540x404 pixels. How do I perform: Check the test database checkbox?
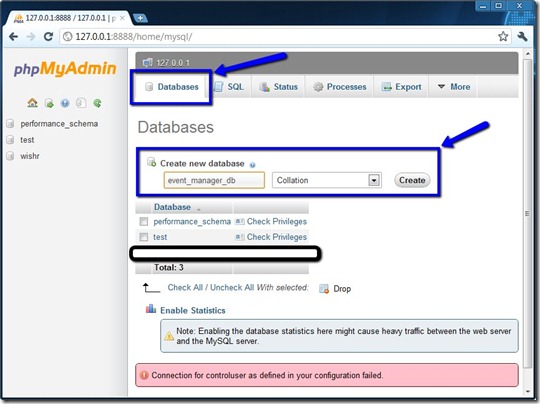pyautogui.click(x=144, y=237)
